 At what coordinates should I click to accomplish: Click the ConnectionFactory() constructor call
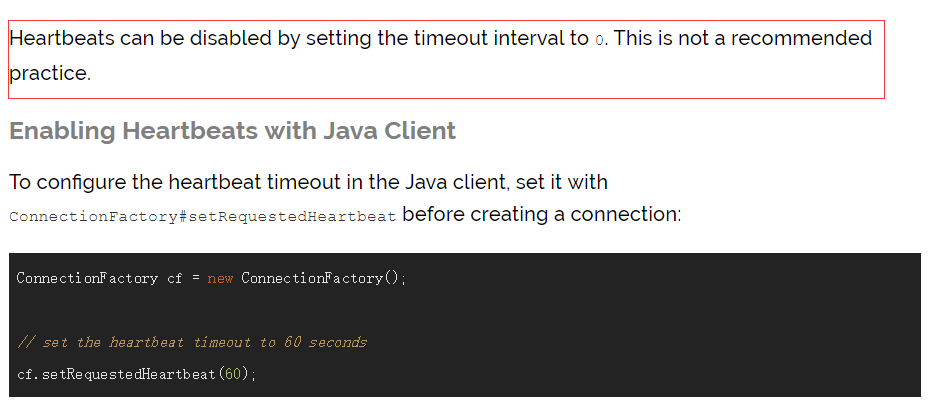[323, 278]
